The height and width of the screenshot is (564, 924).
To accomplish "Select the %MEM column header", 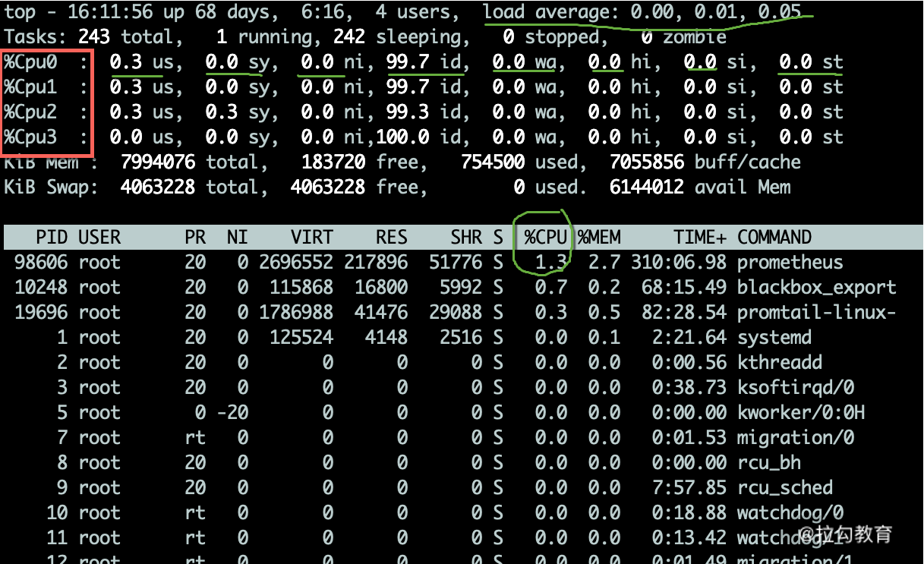I will [599, 238].
